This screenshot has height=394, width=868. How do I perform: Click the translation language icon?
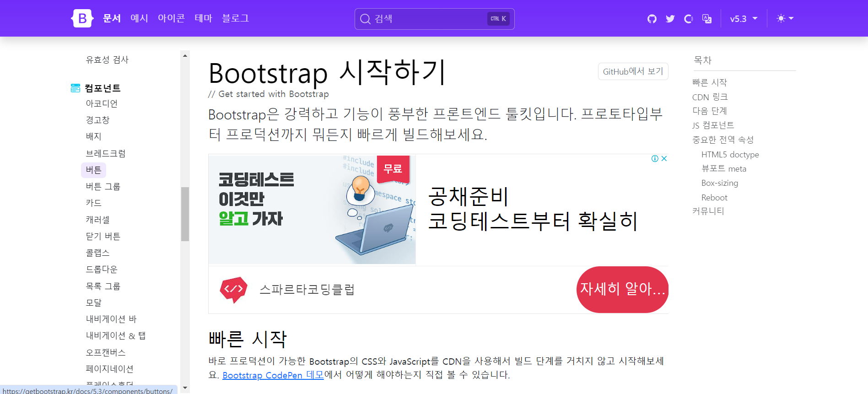click(707, 19)
